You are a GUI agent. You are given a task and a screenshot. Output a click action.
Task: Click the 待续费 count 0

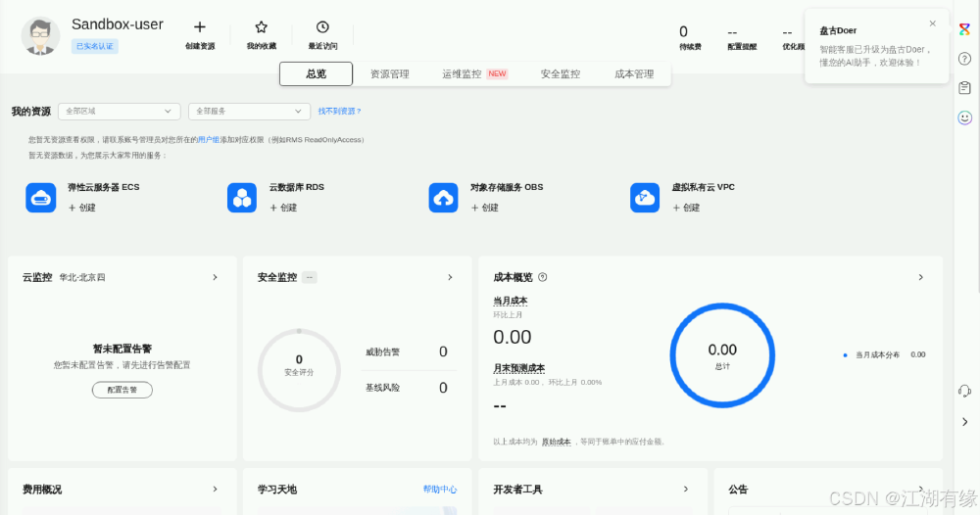[683, 31]
